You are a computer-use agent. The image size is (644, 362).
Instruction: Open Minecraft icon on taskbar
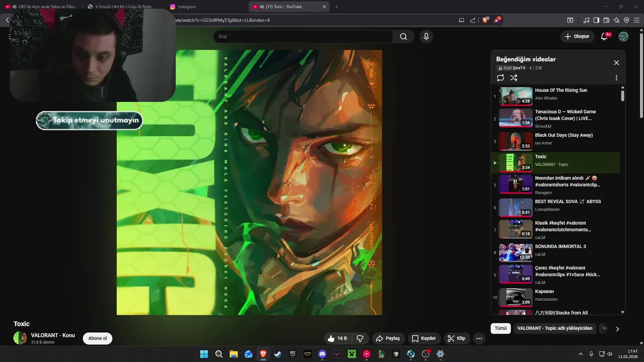[x=352, y=354]
